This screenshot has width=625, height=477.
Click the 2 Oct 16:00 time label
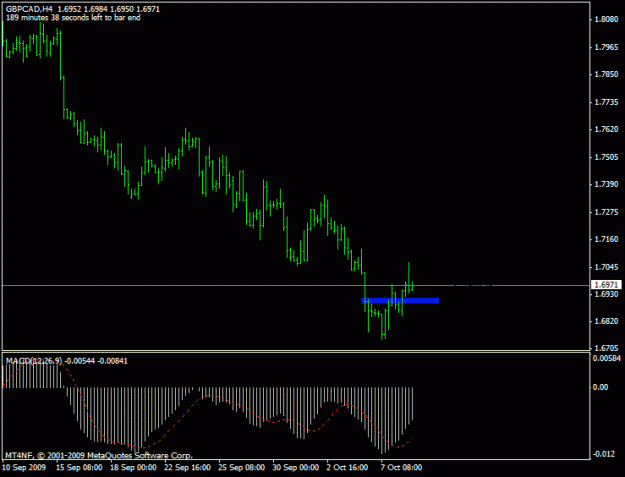point(347,467)
